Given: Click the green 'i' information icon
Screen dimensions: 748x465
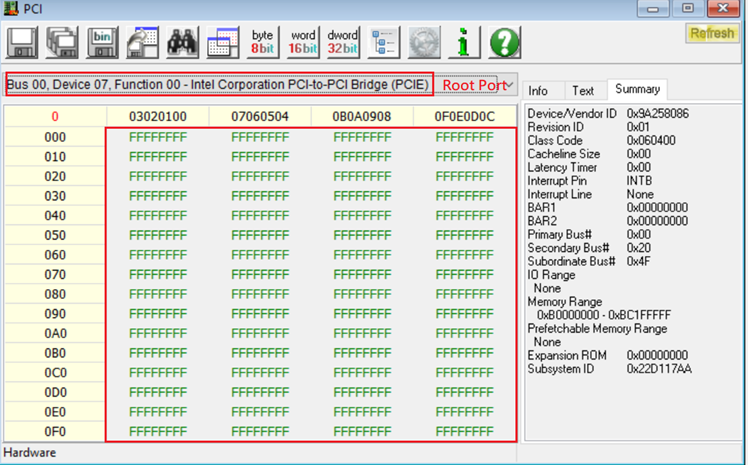Looking at the screenshot, I should tap(464, 43).
